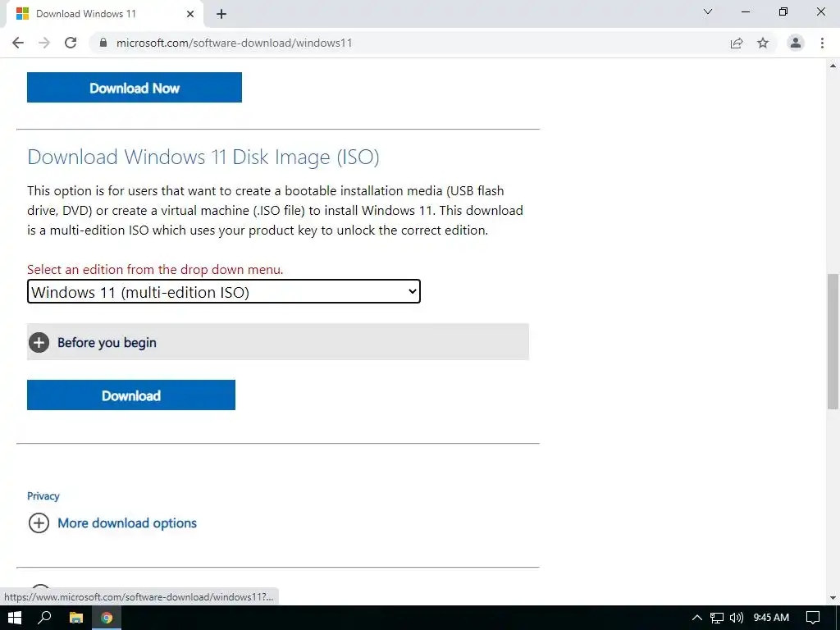Open Chrome three-dot menu

coord(822,43)
